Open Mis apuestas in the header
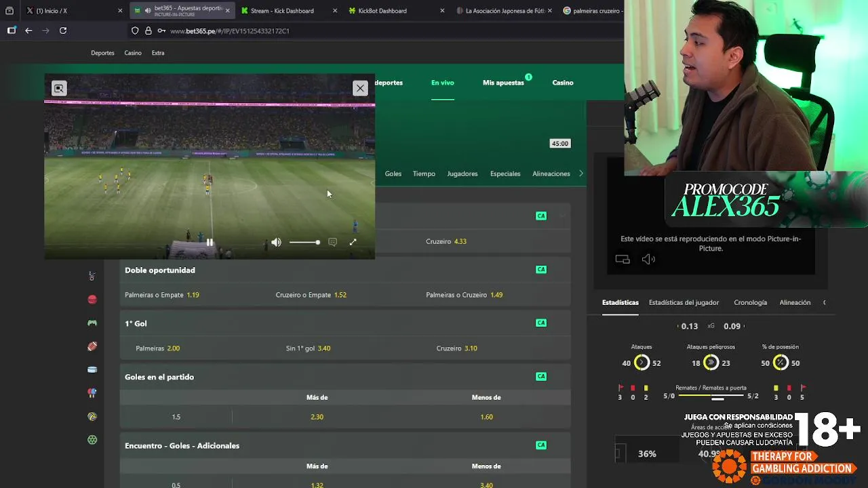 point(503,83)
